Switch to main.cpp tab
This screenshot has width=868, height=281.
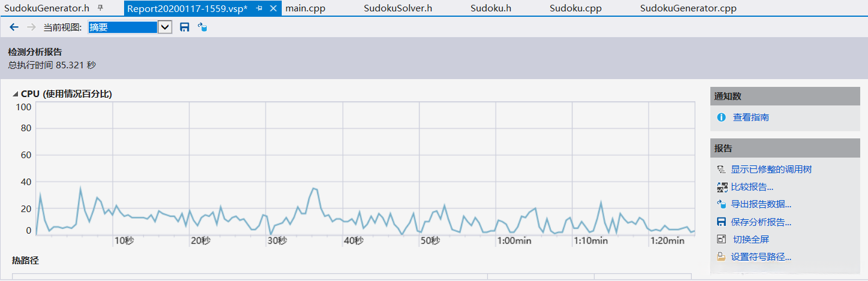(x=305, y=8)
